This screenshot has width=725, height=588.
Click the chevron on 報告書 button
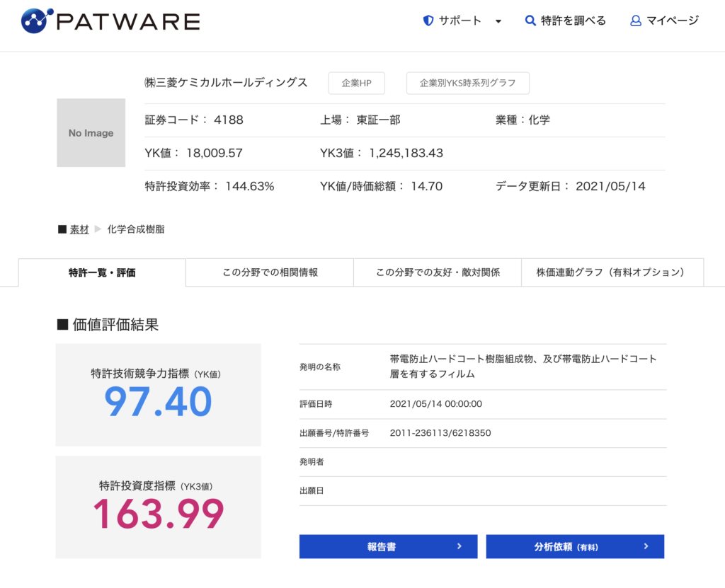(x=459, y=546)
